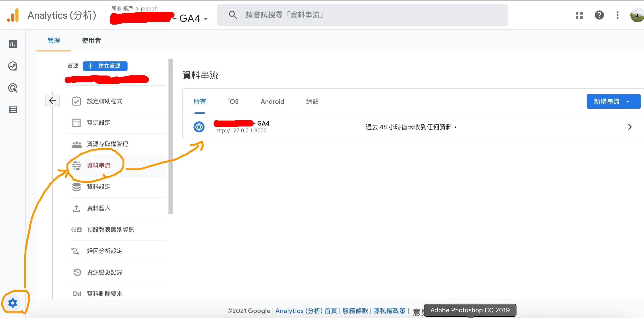Select the Android streams tab

[x=272, y=101]
